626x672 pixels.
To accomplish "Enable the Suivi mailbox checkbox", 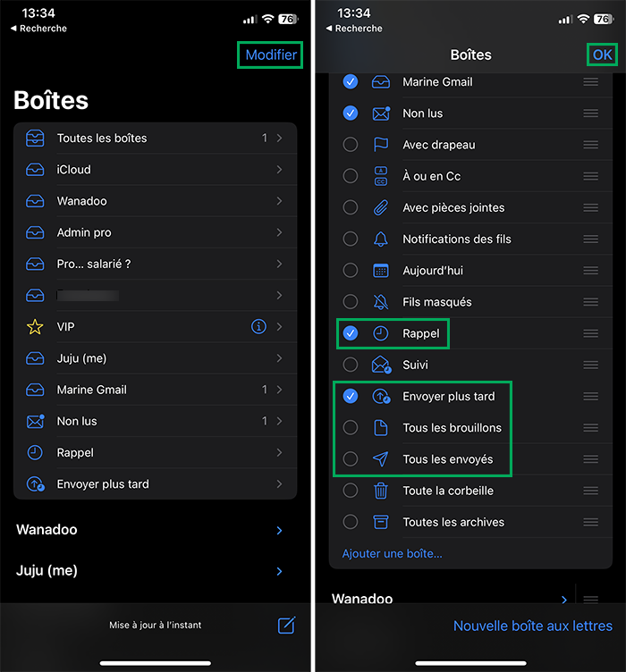I will tap(351, 365).
